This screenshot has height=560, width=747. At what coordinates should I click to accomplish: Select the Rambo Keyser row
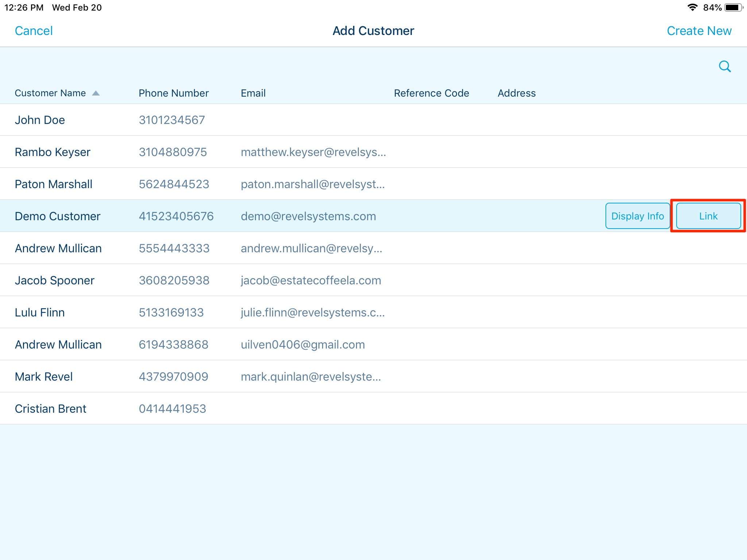(x=53, y=152)
